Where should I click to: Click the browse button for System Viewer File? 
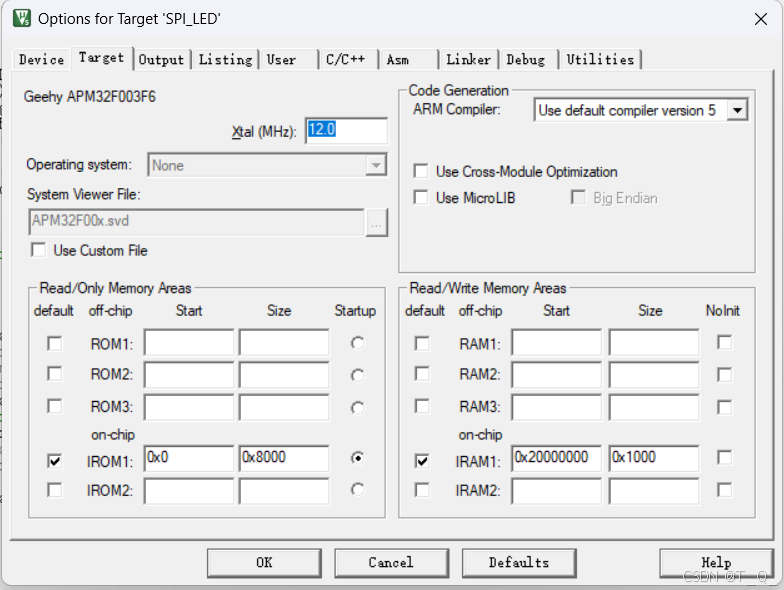coord(376,222)
